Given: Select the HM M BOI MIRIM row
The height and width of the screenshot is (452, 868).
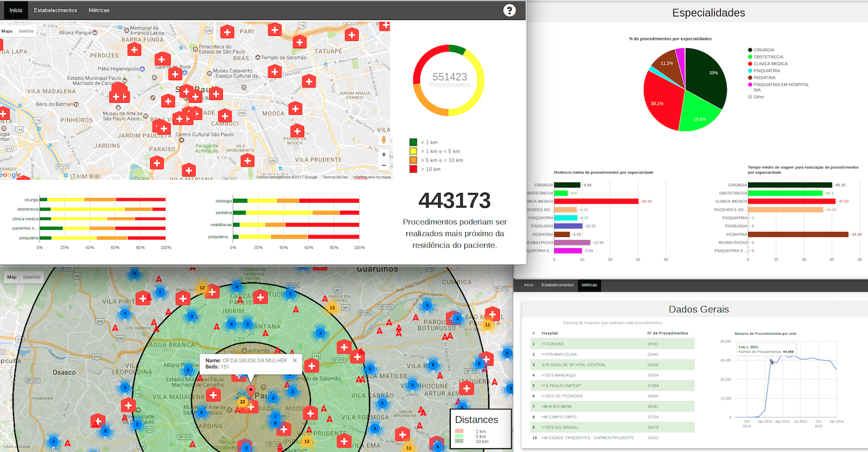Looking at the screenshot, I should tap(612, 407).
